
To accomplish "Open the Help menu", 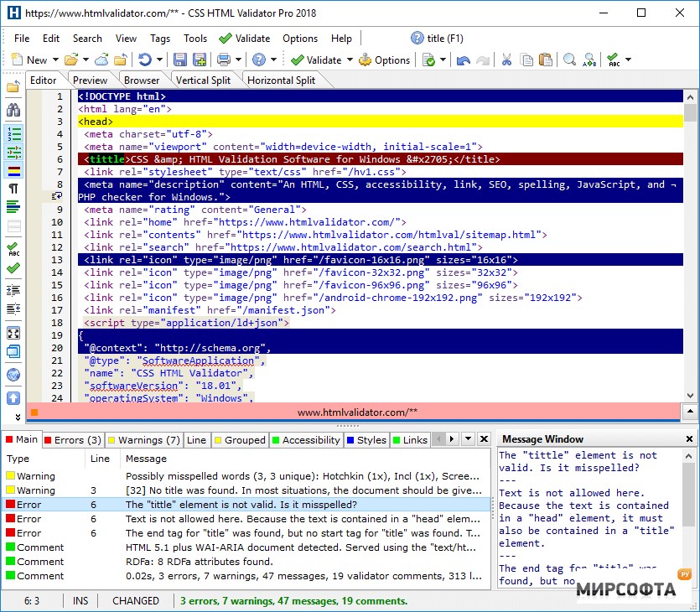I will (341, 39).
